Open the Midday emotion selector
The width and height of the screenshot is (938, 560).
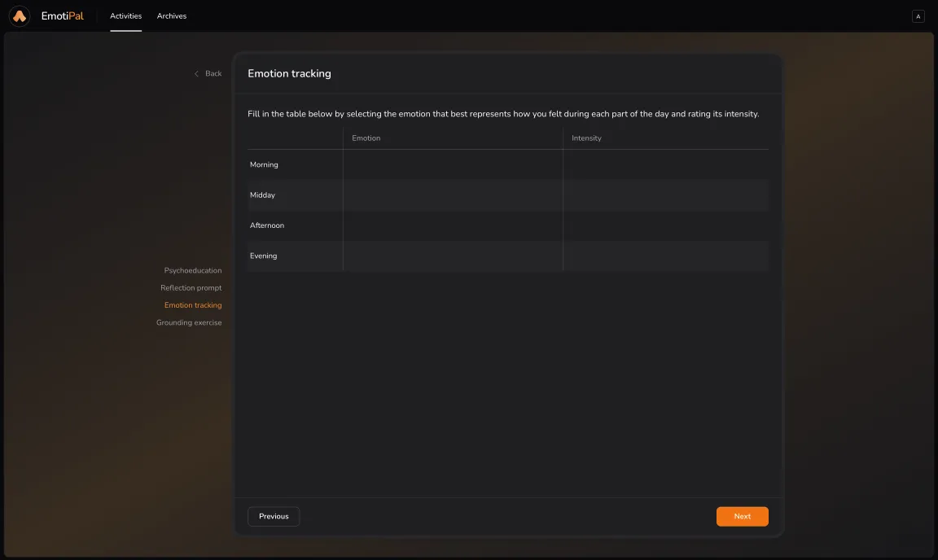(x=452, y=195)
